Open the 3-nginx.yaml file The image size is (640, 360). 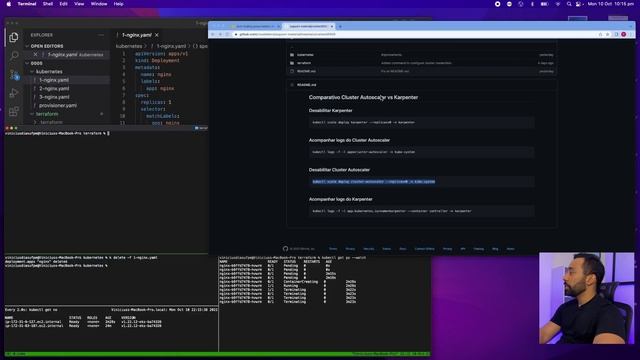click(x=54, y=97)
